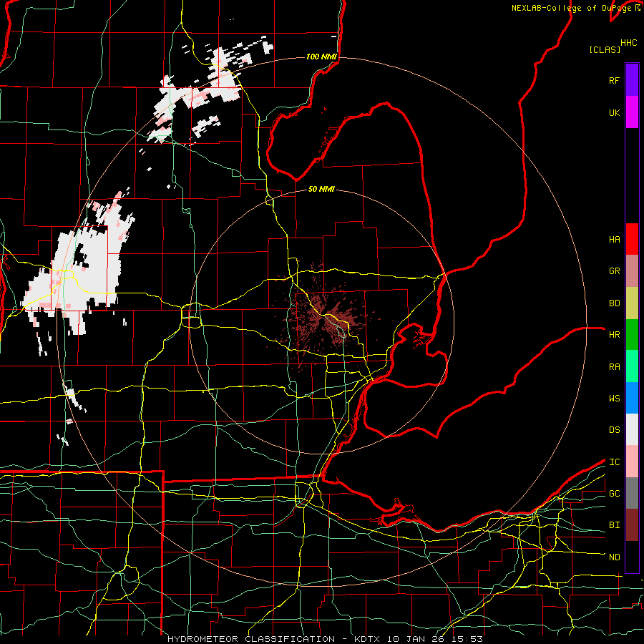
Task: Click the KDTX radar site identifier
Action: (368, 639)
